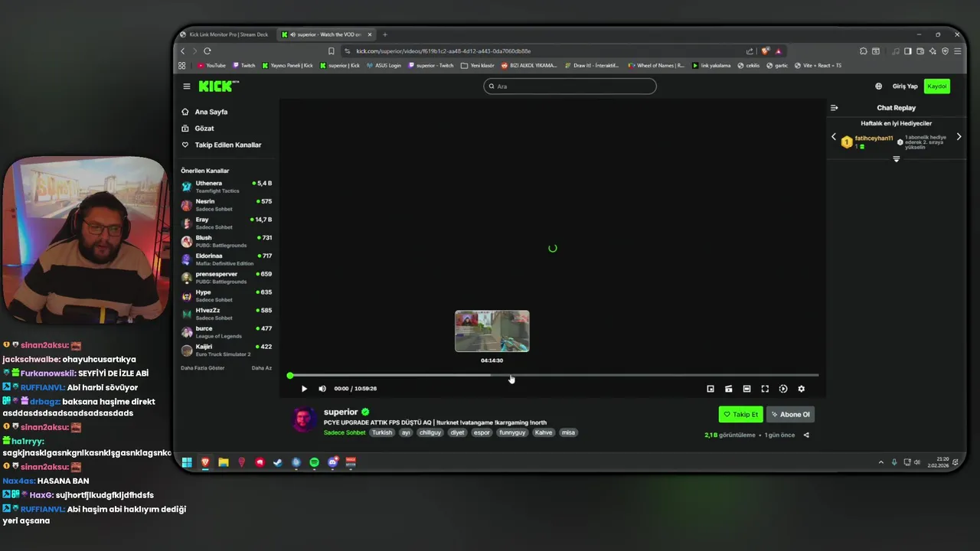980x551 pixels.
Task: Open Hype channel
Action: pos(227,295)
